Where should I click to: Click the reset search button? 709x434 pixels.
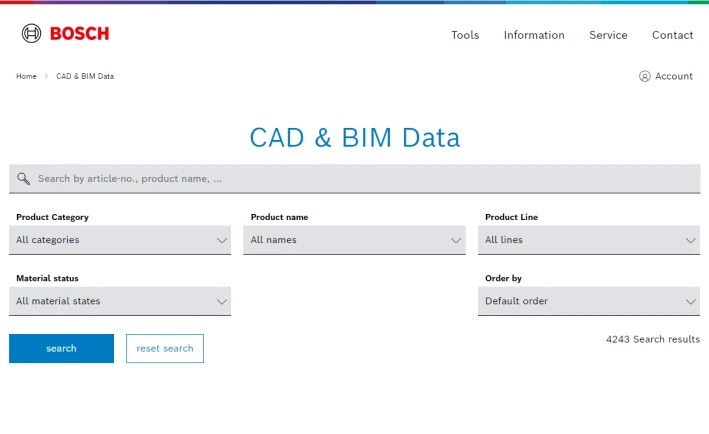165,349
